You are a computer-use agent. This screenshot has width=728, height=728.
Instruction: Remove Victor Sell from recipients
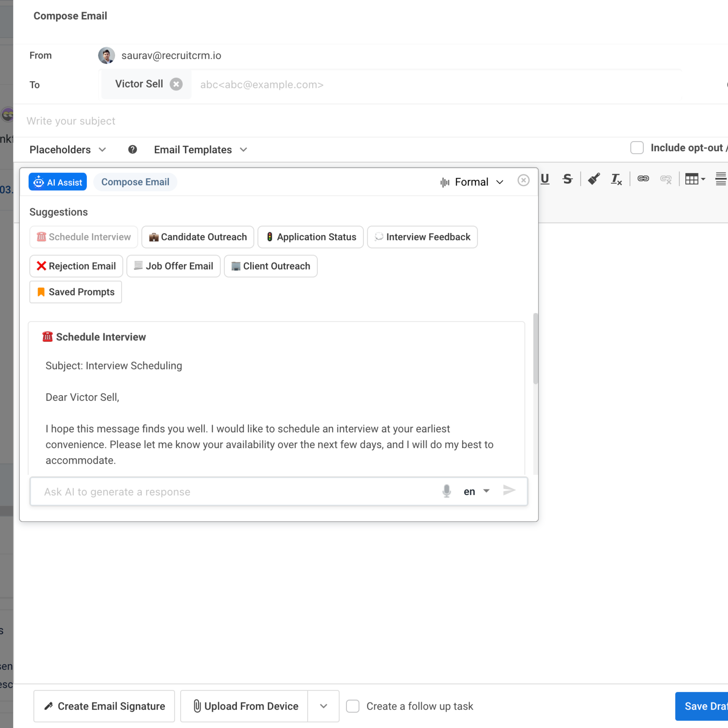[x=176, y=84]
